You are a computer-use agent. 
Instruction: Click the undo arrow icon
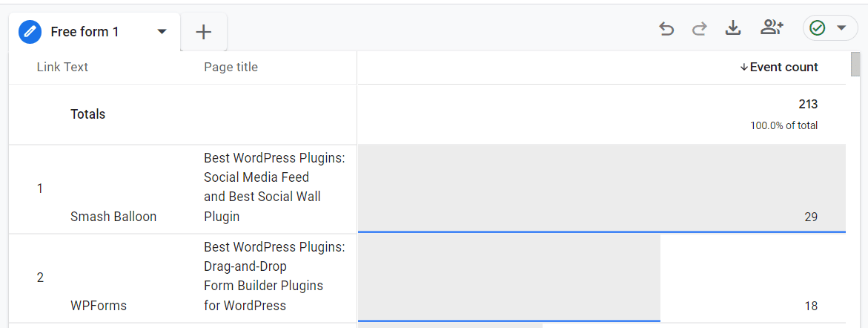point(666,29)
